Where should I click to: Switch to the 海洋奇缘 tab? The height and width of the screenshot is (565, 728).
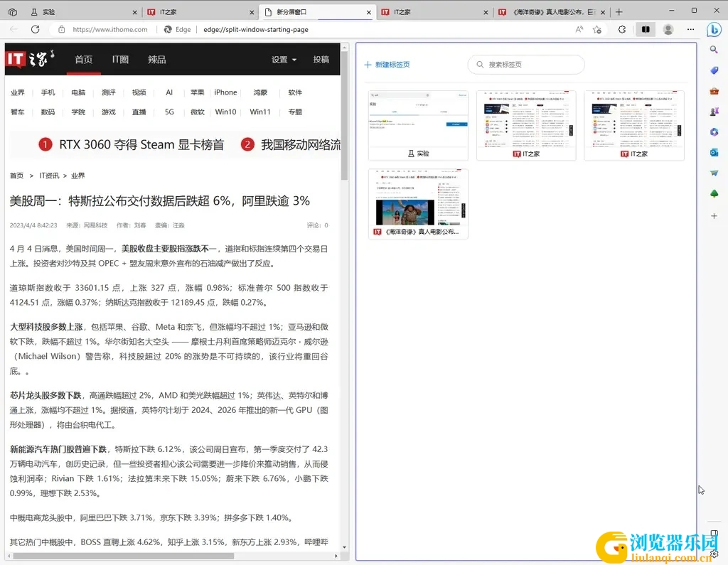(x=552, y=12)
